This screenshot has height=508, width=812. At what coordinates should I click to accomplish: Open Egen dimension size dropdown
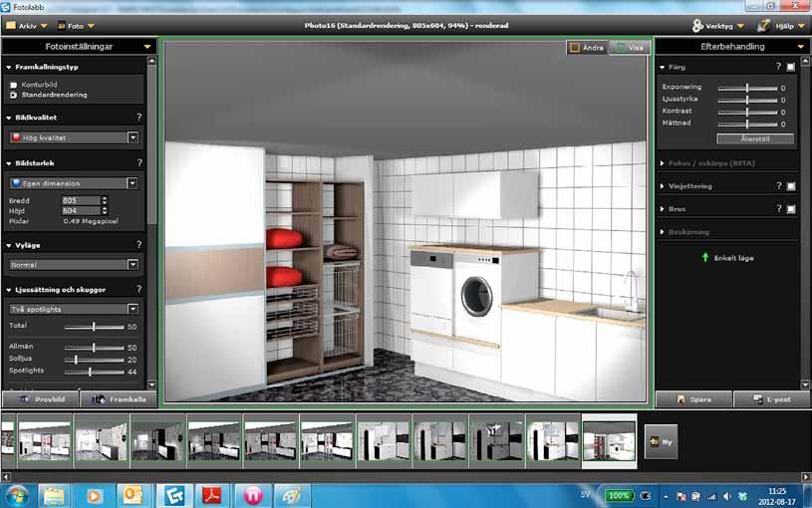(74, 183)
